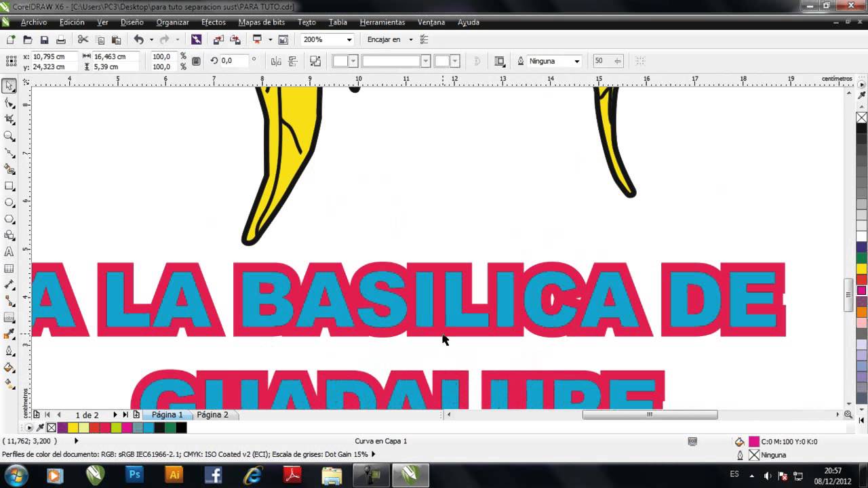Click the rotation angle field 0,0
This screenshot has height=488, width=868.
pyautogui.click(x=235, y=61)
